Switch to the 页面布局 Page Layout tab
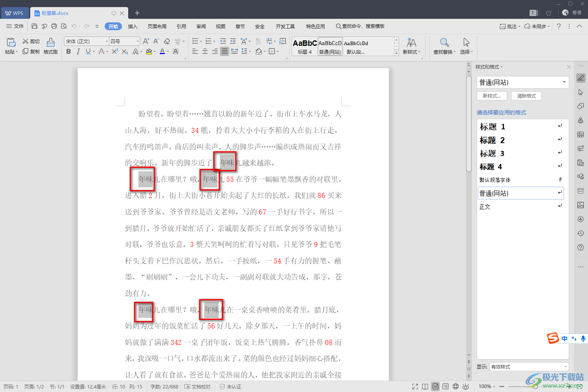 (x=157, y=26)
